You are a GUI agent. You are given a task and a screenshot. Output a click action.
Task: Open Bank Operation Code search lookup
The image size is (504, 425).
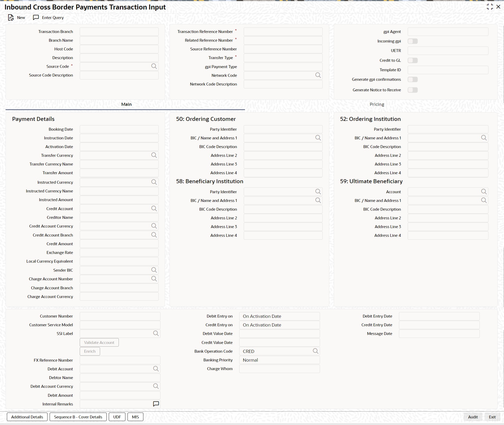coord(315,351)
